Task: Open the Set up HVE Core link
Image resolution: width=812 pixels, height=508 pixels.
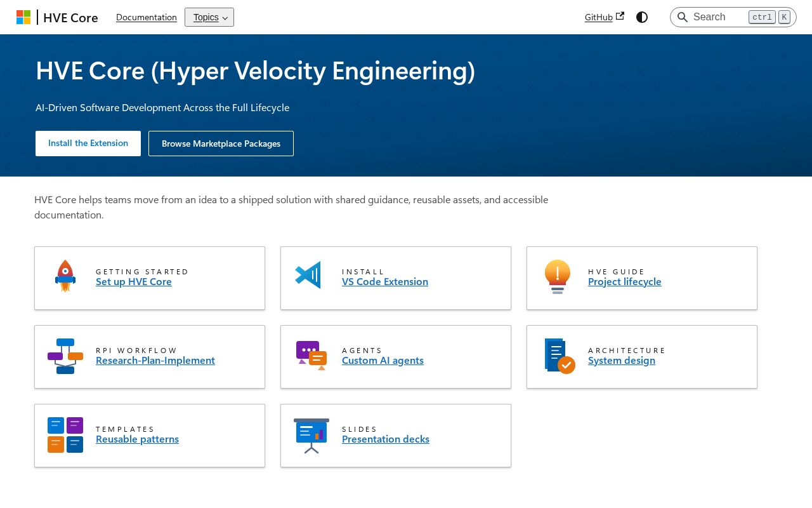Action: (134, 281)
